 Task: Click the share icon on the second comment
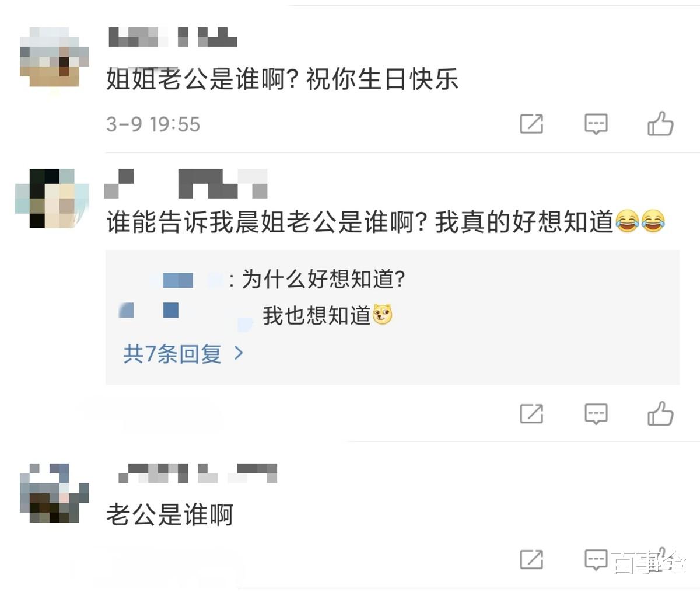coord(531,415)
